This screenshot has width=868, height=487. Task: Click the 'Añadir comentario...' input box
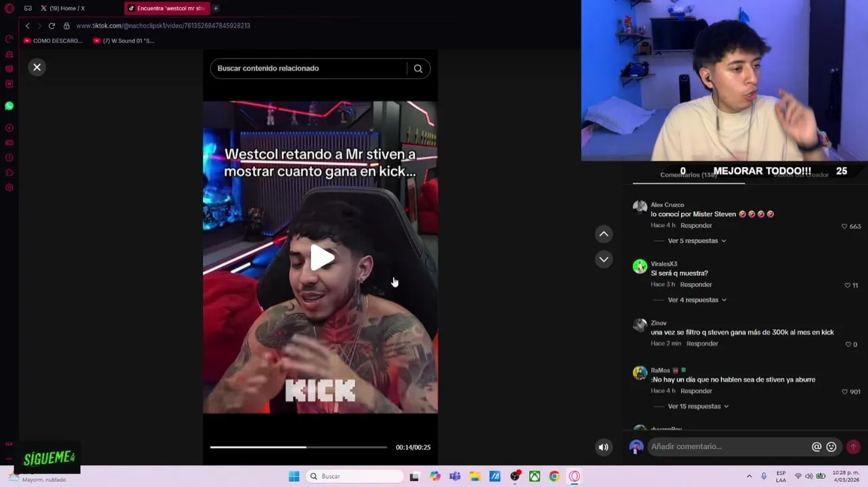(729, 446)
